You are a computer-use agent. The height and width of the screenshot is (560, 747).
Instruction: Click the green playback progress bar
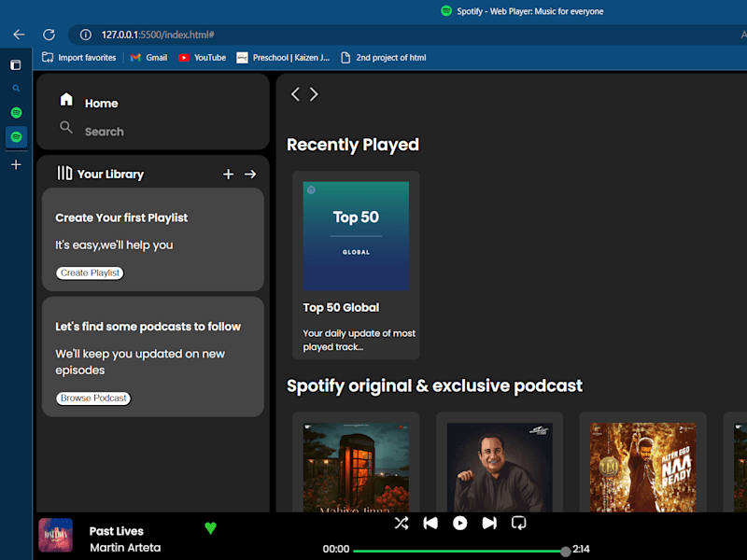[x=458, y=551]
